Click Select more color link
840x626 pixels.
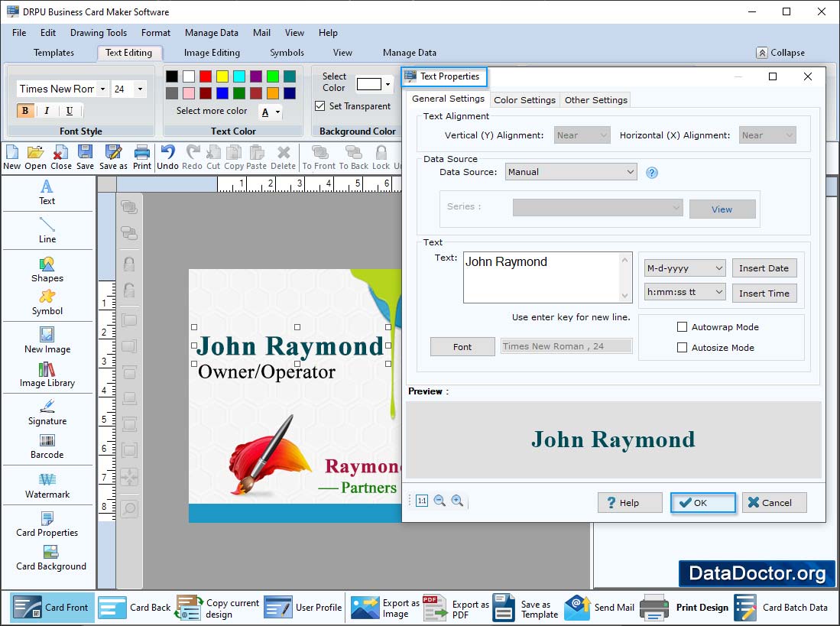pyautogui.click(x=212, y=111)
